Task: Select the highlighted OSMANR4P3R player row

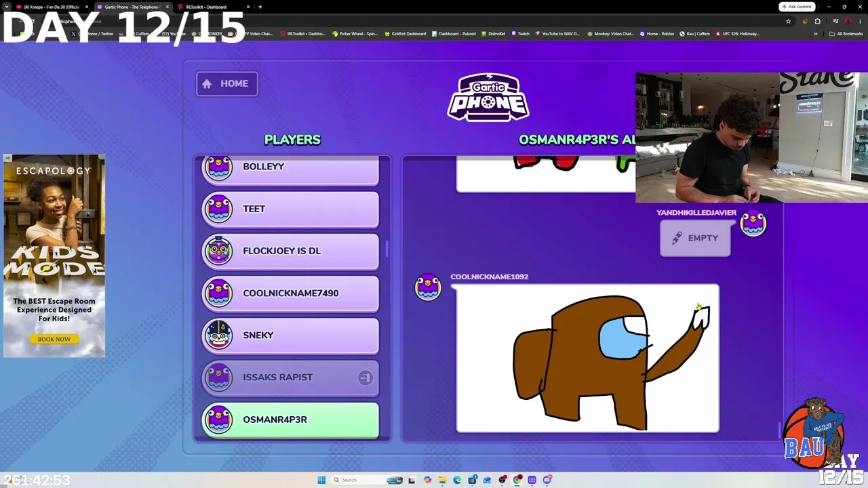Action: 290,420
